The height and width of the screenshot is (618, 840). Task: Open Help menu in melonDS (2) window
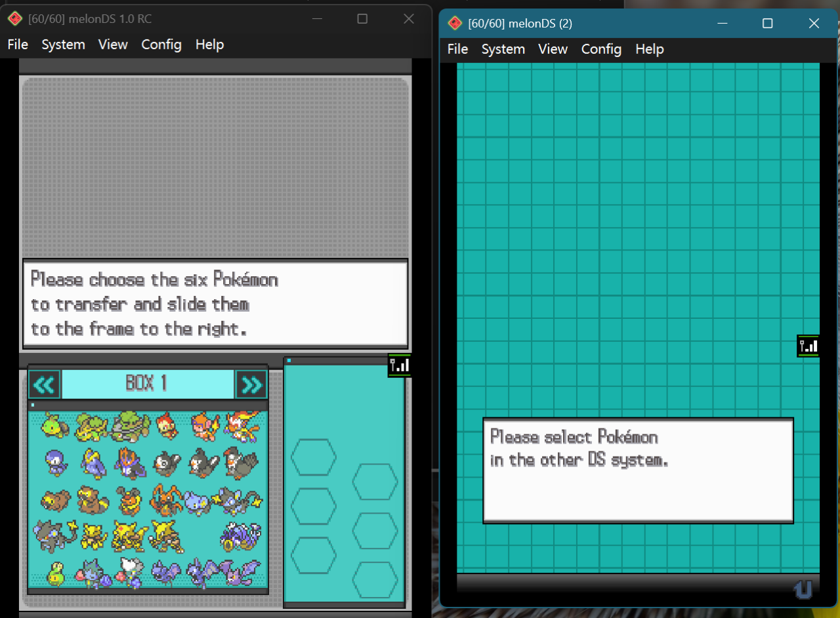click(649, 49)
